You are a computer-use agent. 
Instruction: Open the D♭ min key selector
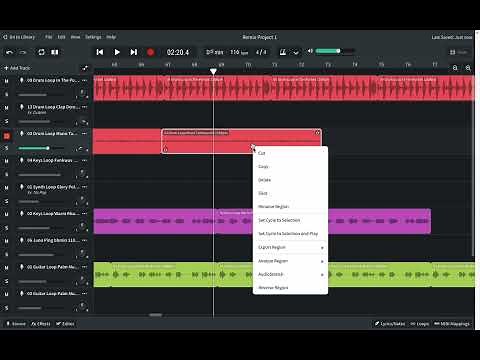[x=214, y=52]
